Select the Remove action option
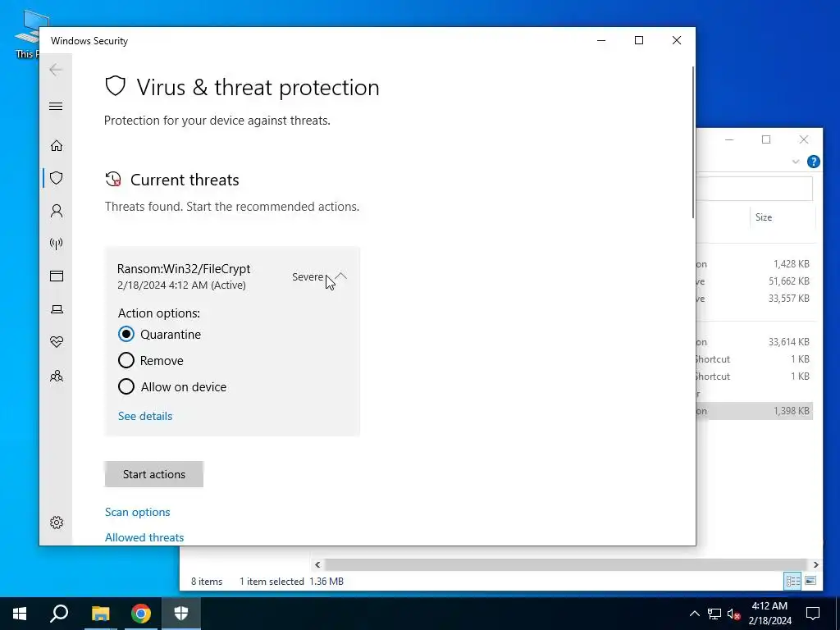The image size is (840, 630). tap(151, 361)
